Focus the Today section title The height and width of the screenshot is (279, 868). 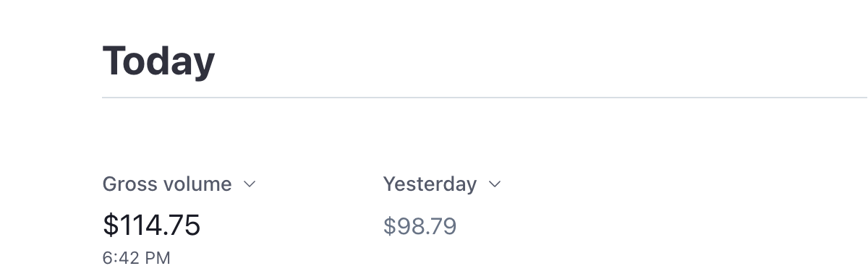(x=158, y=61)
